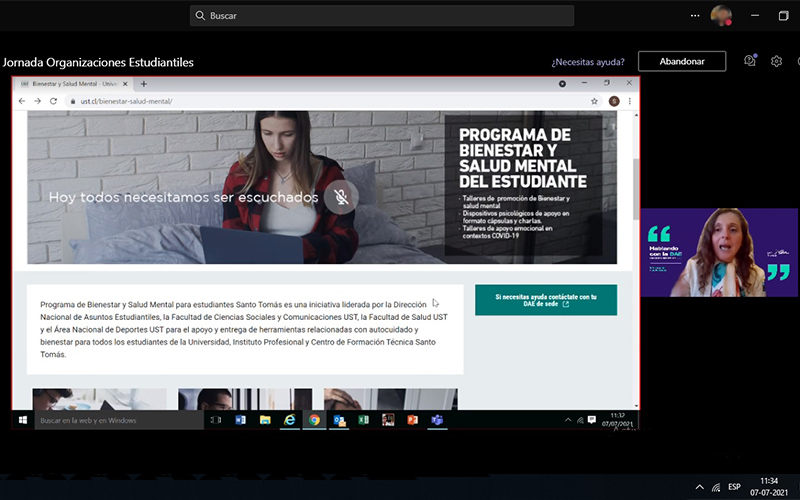800x500 pixels.
Task: Open notifications icon in shared taskbar tray
Action: click(x=592, y=420)
